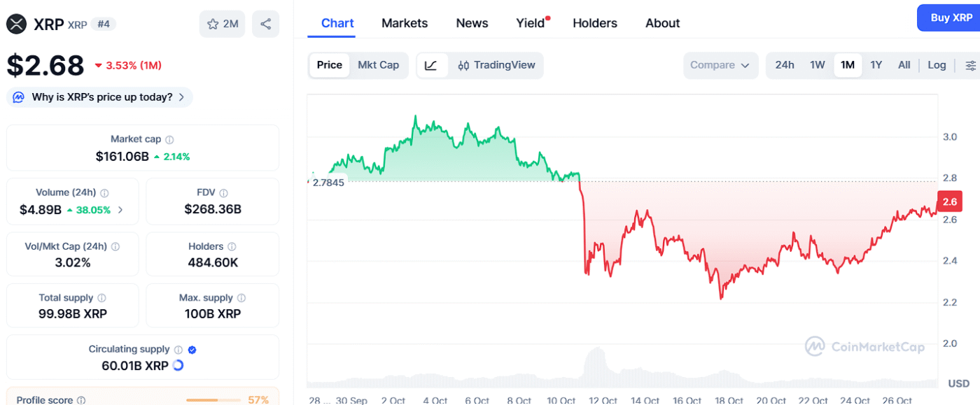Open the Compare dropdown
This screenshot has width=980, height=405.
720,65
